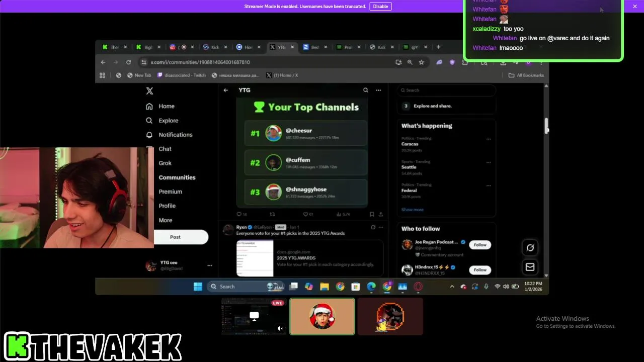Open a new browser tab
This screenshot has width=644, height=362.
(x=438, y=47)
